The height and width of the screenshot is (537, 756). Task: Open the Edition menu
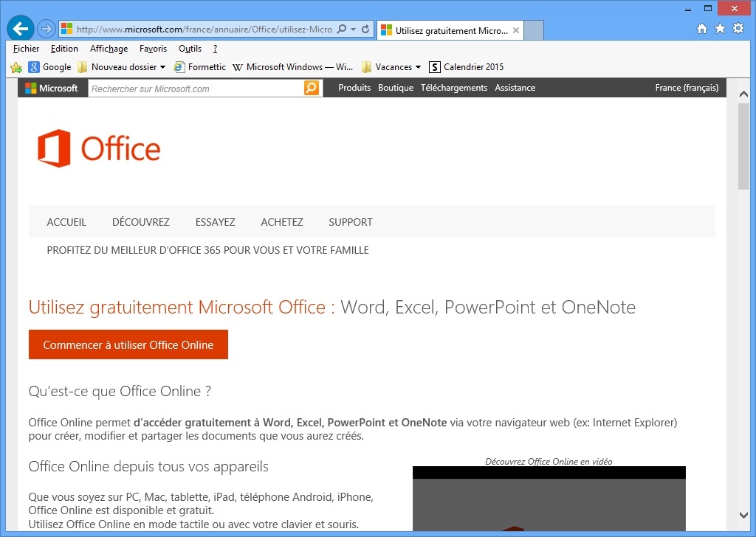(x=64, y=49)
